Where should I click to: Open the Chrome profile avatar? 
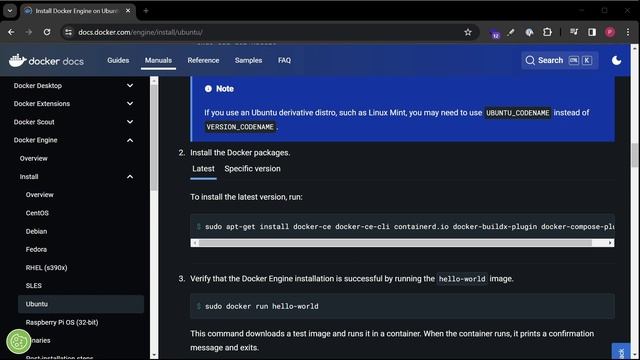coord(610,32)
